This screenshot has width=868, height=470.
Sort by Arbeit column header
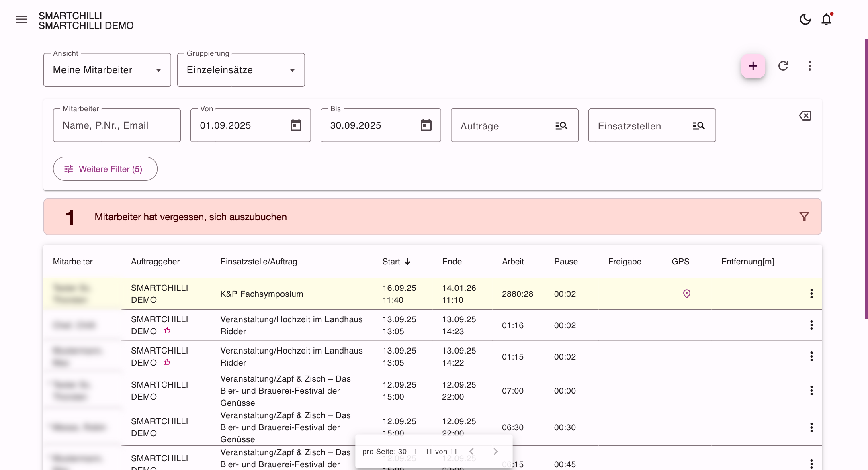[513, 262]
